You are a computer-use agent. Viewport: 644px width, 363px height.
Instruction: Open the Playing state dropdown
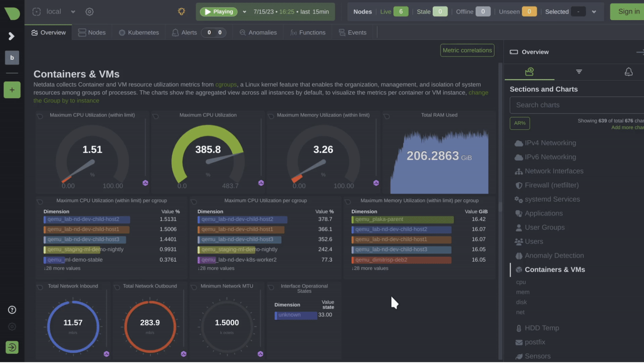pos(245,12)
